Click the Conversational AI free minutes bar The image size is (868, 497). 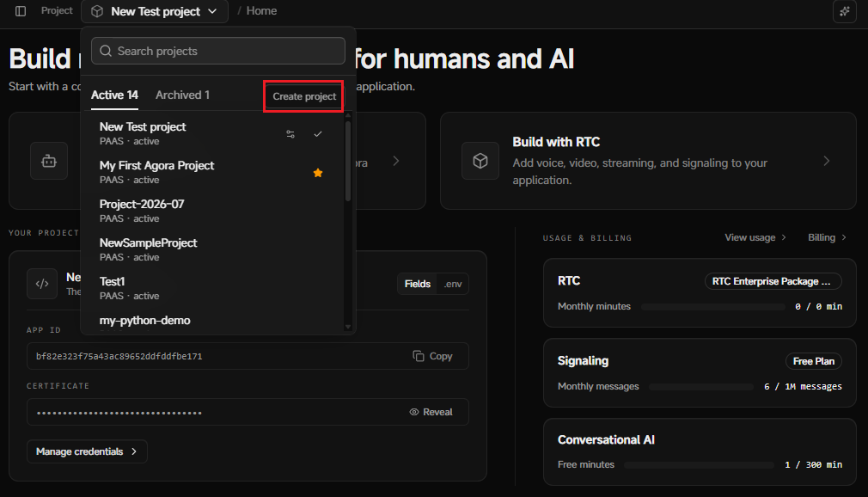click(700, 465)
